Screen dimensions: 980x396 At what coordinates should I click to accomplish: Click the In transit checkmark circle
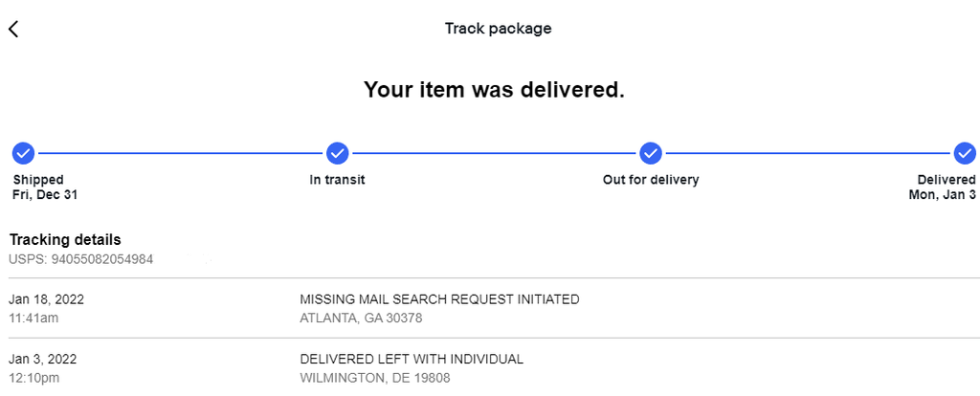[337, 153]
